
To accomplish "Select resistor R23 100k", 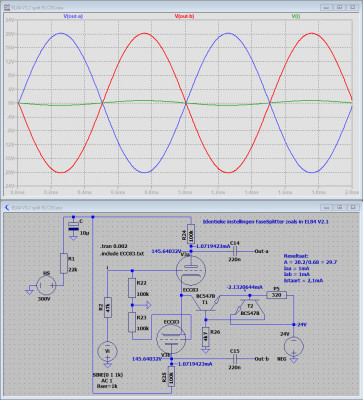I will (x=132, y=322).
